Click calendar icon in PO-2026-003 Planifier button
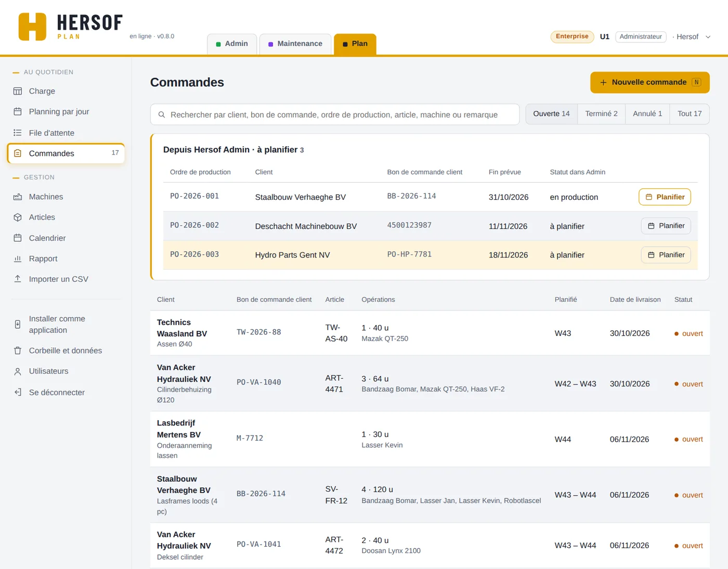Screen dimensions: 728x569 (x=651, y=255)
